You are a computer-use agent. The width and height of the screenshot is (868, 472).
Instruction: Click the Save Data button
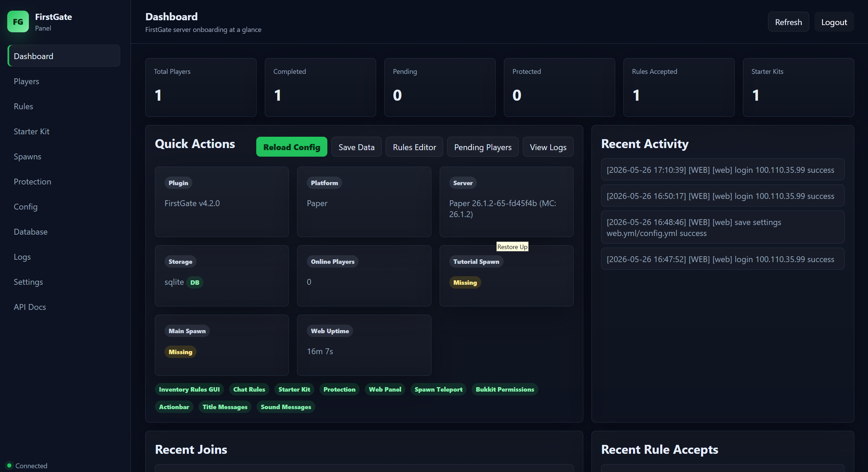coord(357,147)
